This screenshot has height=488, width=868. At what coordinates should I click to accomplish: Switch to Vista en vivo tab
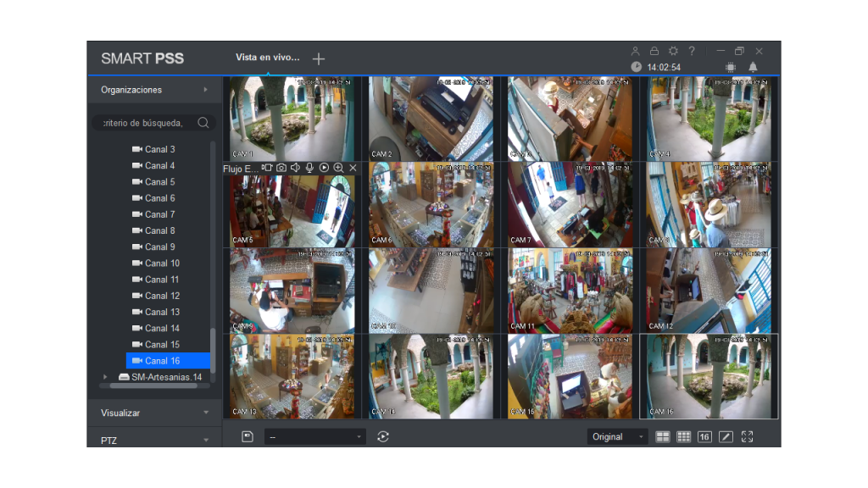click(267, 58)
